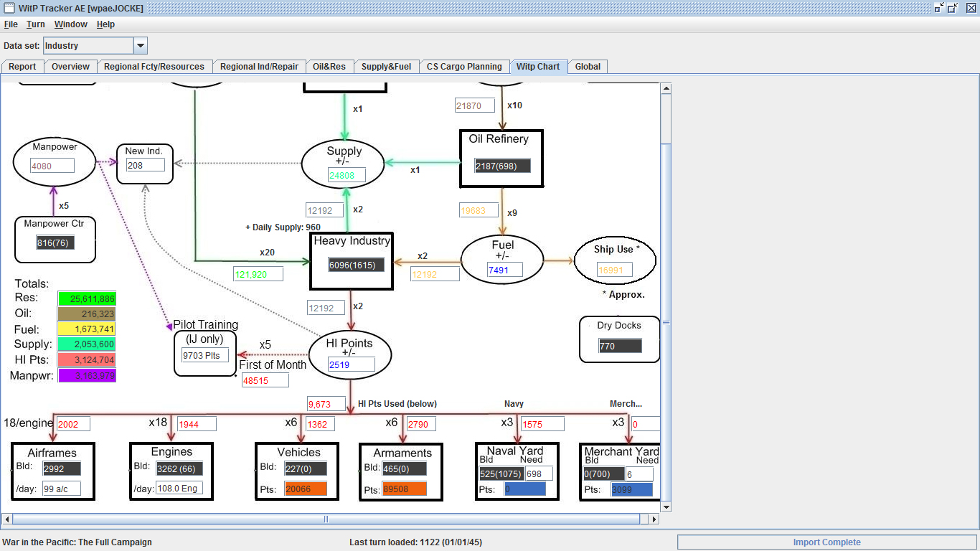Click the vertical scrollbar thumb
980x551 pixels.
[x=666, y=321]
